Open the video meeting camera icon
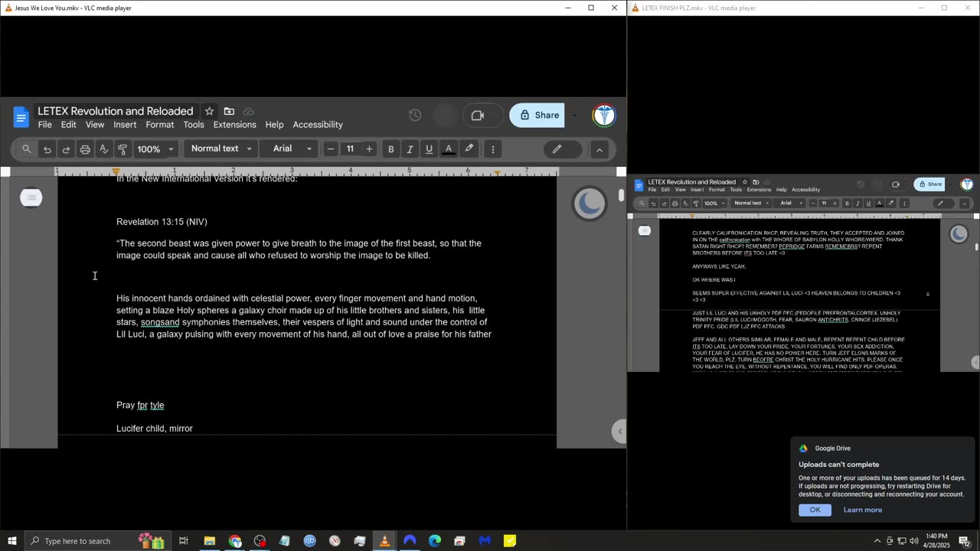This screenshot has height=551, width=980. (x=478, y=115)
